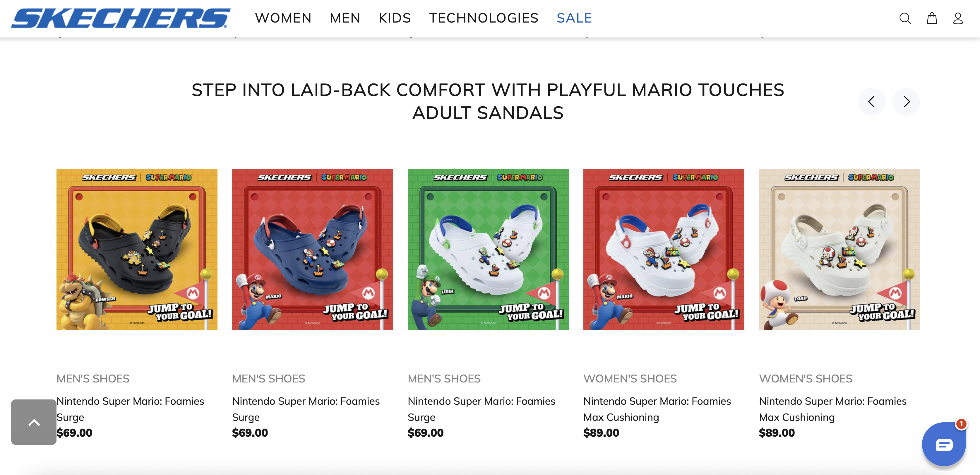Open the Bowser Foamies Surge product link
The width and height of the screenshot is (980, 475).
coord(131,409)
